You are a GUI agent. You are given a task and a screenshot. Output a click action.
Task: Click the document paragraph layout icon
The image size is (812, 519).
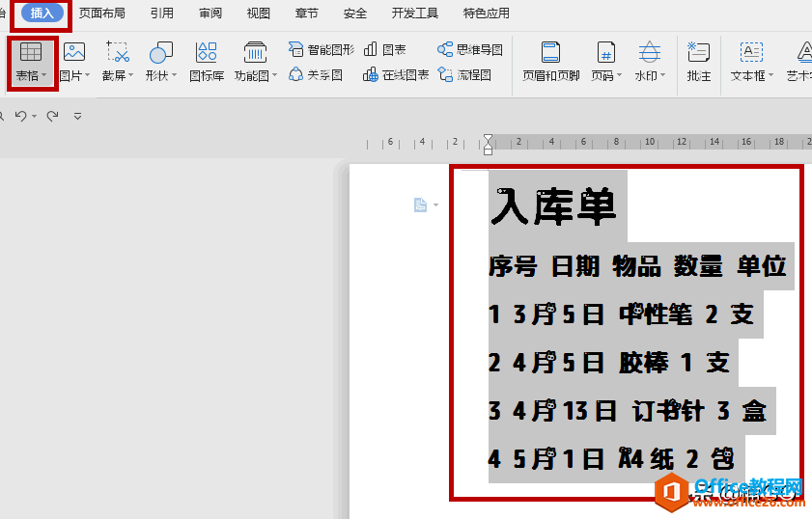click(x=420, y=205)
